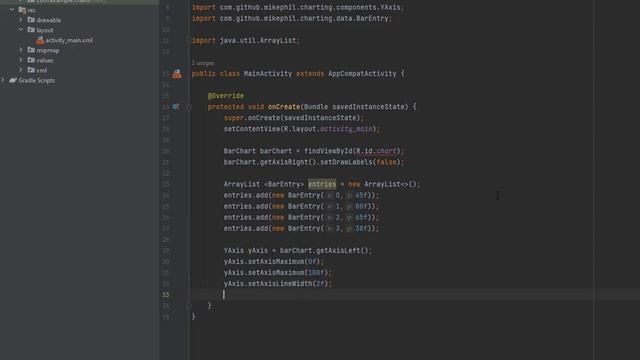Screen dimensions: 640x360
Task: Click the values folder icon
Action: (x=31, y=60)
